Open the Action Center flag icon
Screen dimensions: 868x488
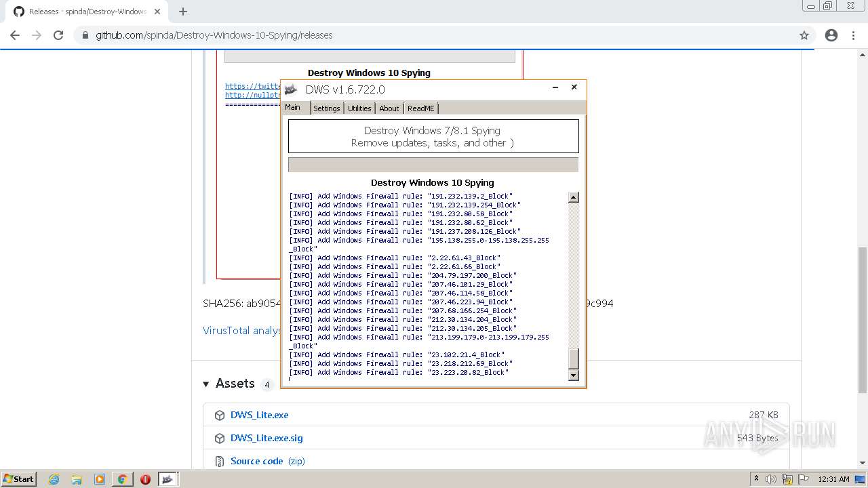coord(804,479)
